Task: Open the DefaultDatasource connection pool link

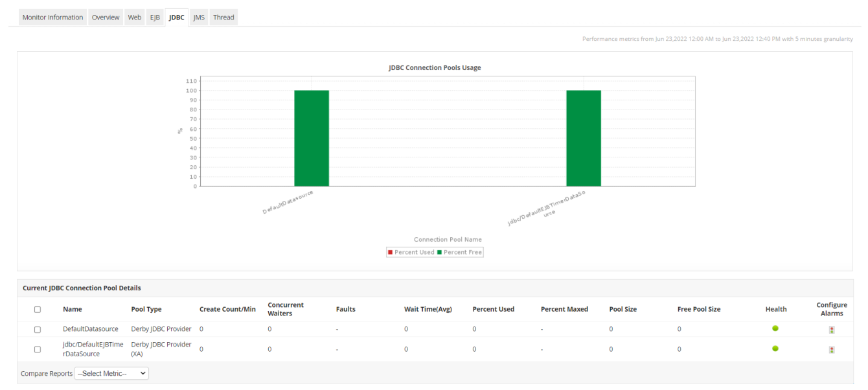Action: 92,329
